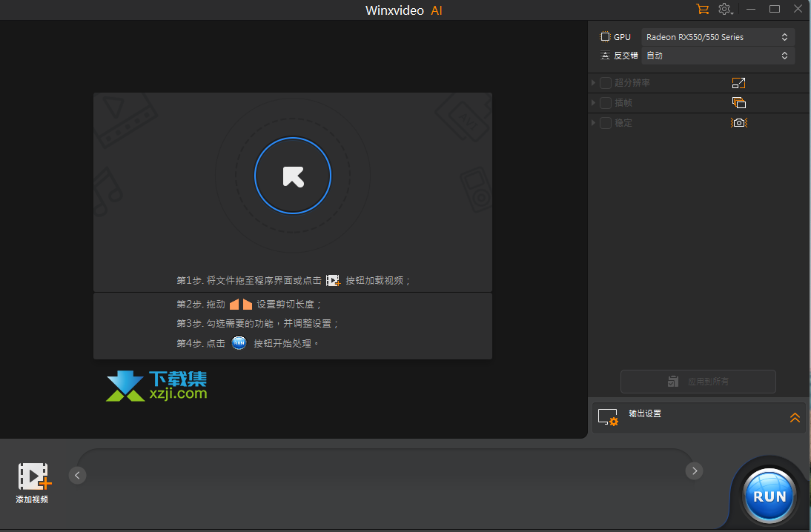Screen dimensions: 811x532
Task: Click the 反交错 deinterlace icon
Action: pyautogui.click(x=605, y=56)
